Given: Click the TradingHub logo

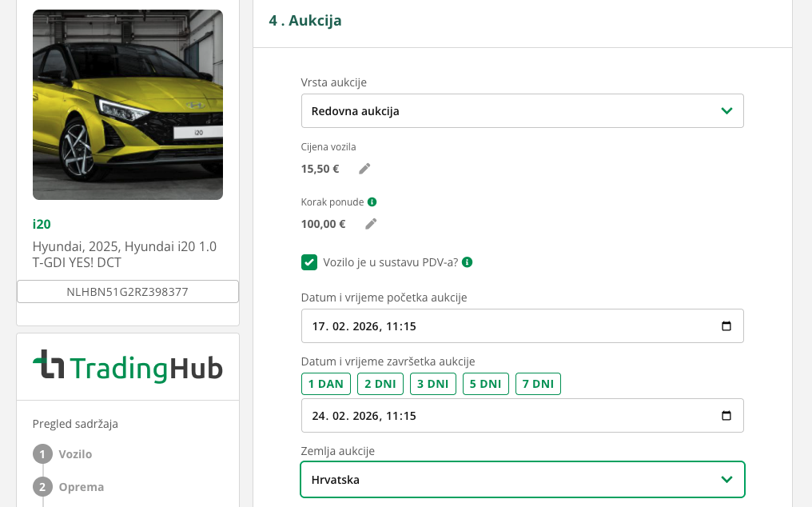Looking at the screenshot, I should click(x=128, y=366).
